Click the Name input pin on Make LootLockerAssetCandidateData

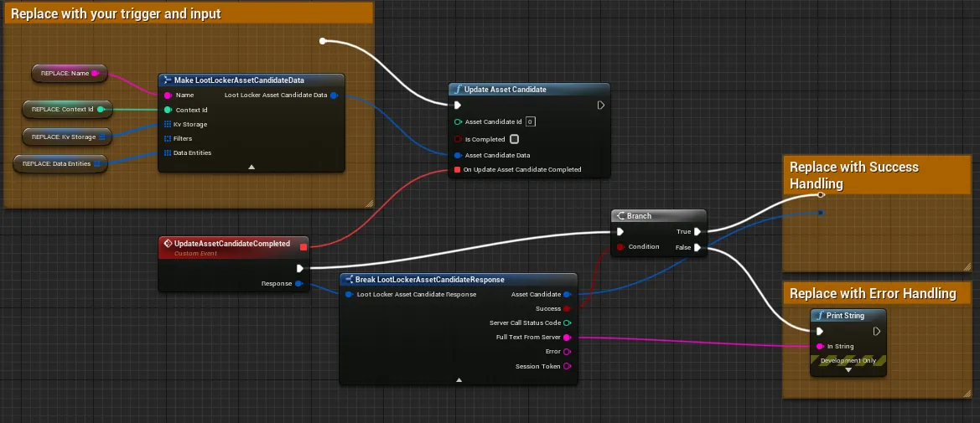[168, 95]
